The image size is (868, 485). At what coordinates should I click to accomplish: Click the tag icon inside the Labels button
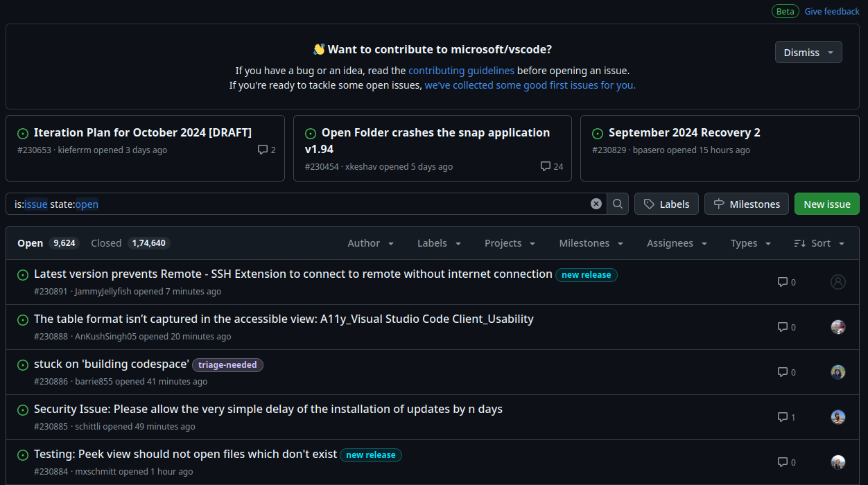tap(648, 203)
